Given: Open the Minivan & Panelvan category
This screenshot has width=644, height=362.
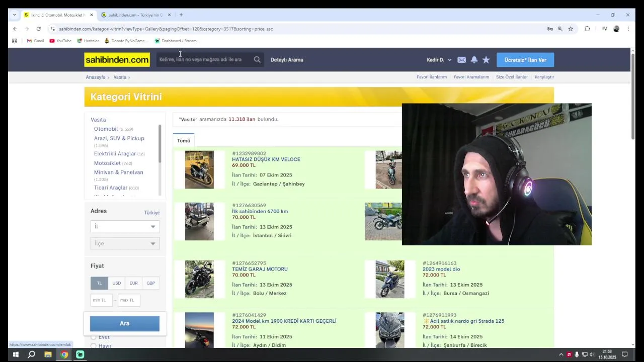Looking at the screenshot, I should coord(118,172).
